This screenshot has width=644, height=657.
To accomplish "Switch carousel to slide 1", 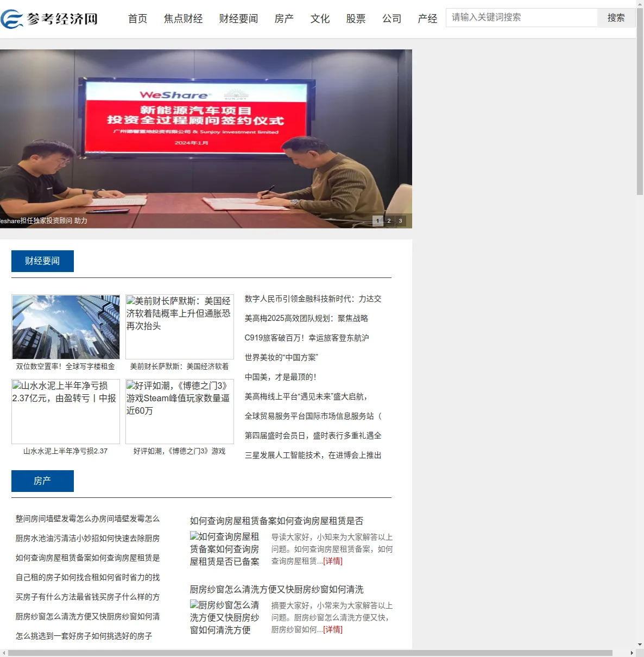I will tap(378, 221).
